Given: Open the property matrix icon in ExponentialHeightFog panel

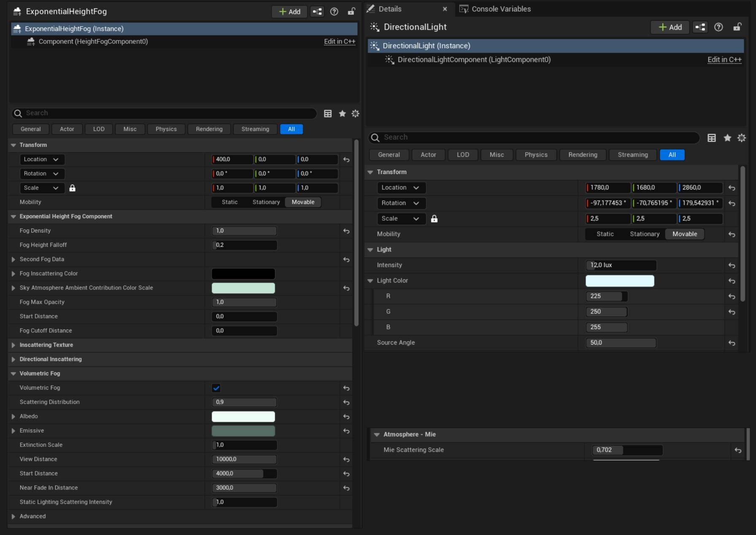Looking at the screenshot, I should pos(328,113).
